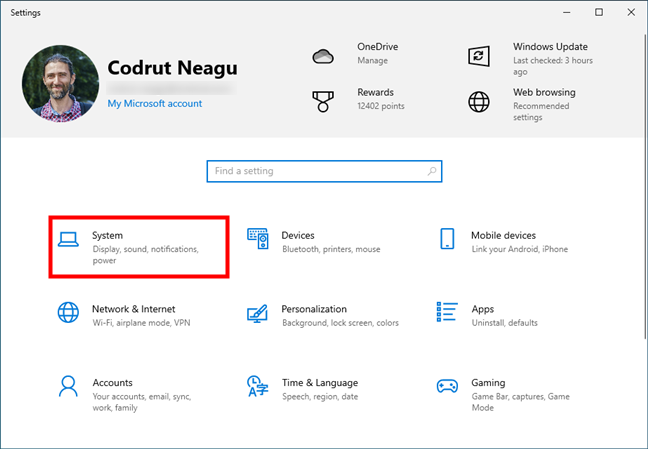Click the Web browsing globe icon
Screen dimensions: 648x449
479,102
